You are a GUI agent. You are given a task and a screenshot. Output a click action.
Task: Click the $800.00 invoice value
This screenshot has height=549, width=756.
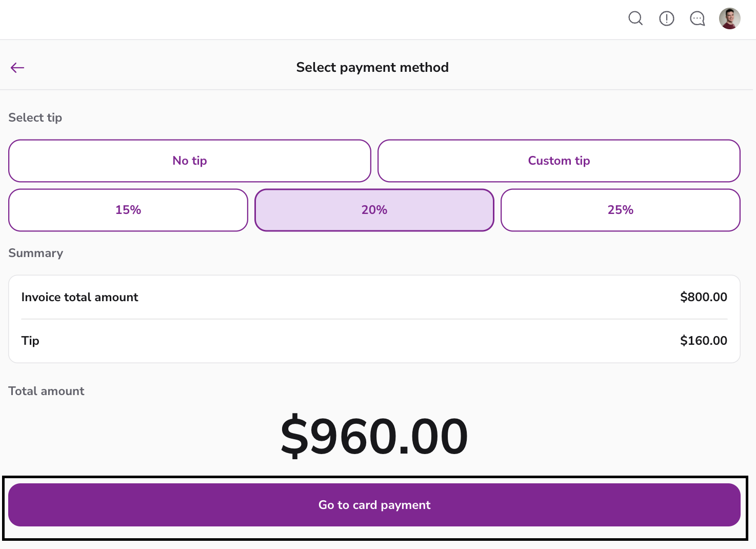click(703, 297)
